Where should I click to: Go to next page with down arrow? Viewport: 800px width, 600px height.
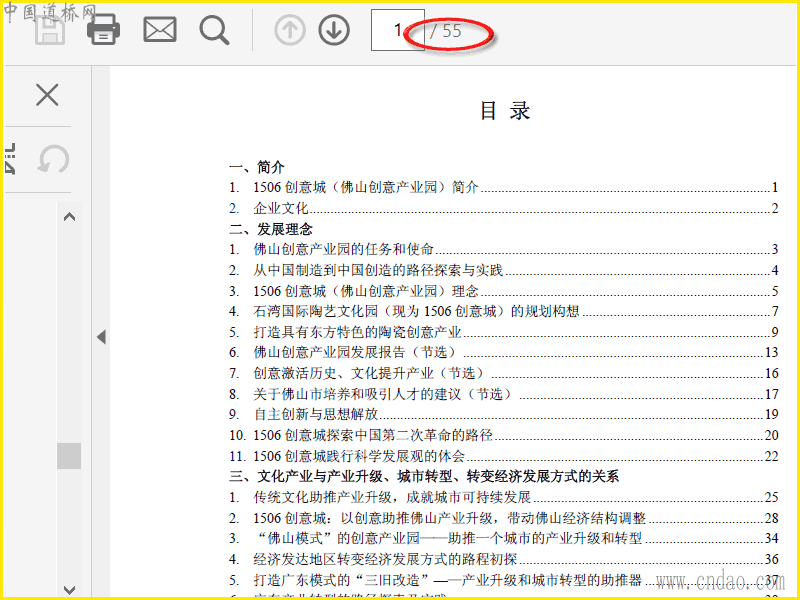(x=334, y=30)
